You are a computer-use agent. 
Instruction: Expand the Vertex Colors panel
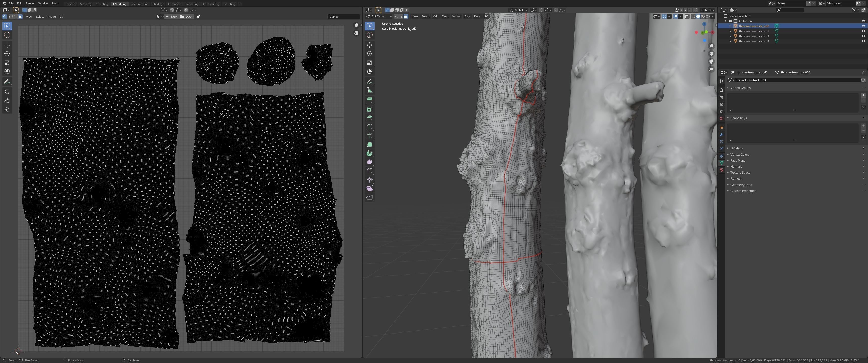[740, 154]
